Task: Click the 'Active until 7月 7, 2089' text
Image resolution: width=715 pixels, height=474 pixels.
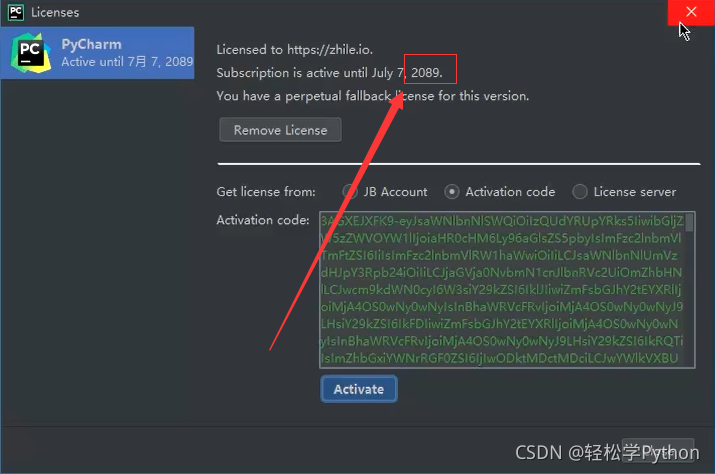Action: pos(127,62)
